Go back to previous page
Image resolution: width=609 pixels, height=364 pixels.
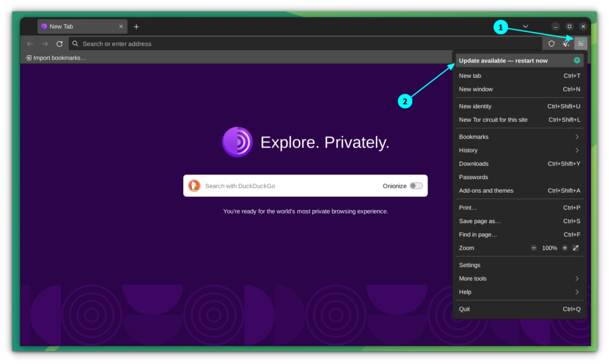(x=30, y=44)
